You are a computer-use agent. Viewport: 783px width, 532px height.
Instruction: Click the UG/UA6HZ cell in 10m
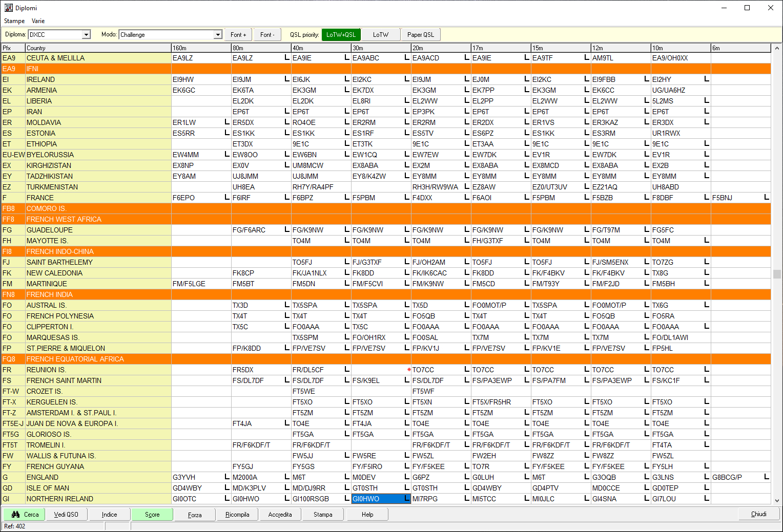click(x=681, y=90)
